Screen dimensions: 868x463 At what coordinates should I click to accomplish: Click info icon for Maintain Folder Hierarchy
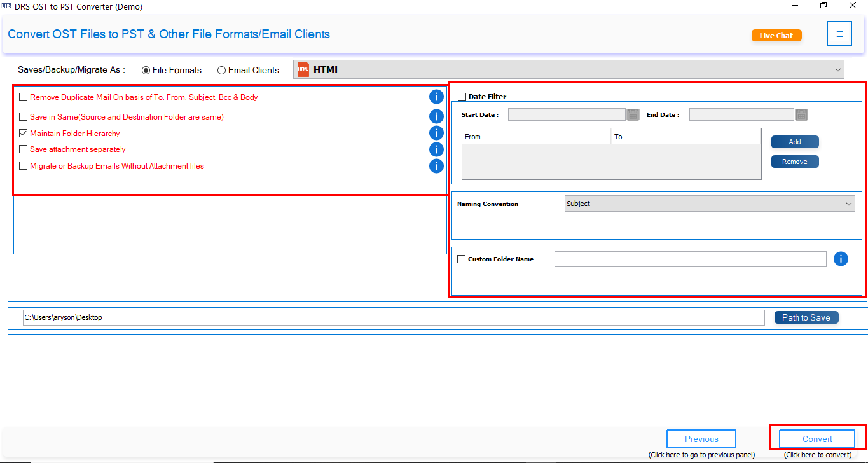436,133
